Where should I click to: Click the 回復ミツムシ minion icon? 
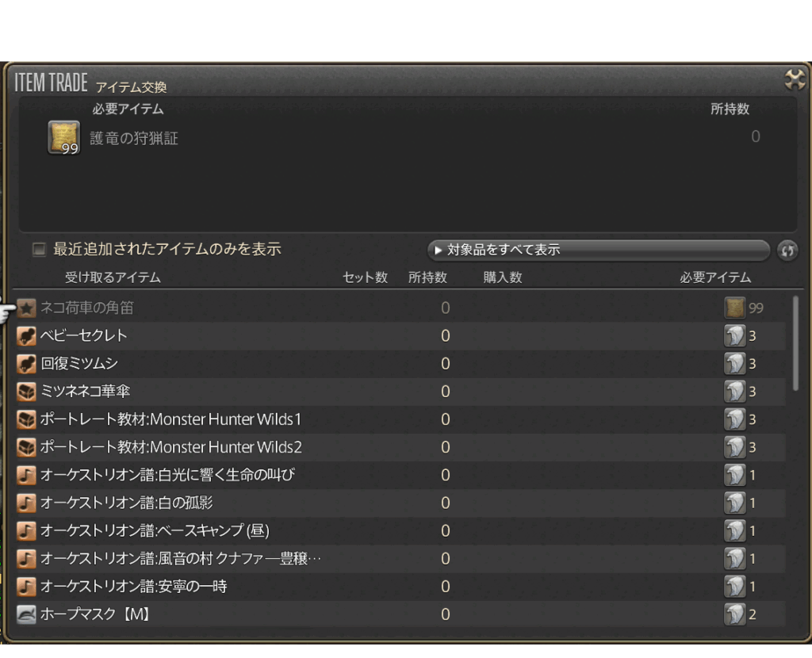27,364
